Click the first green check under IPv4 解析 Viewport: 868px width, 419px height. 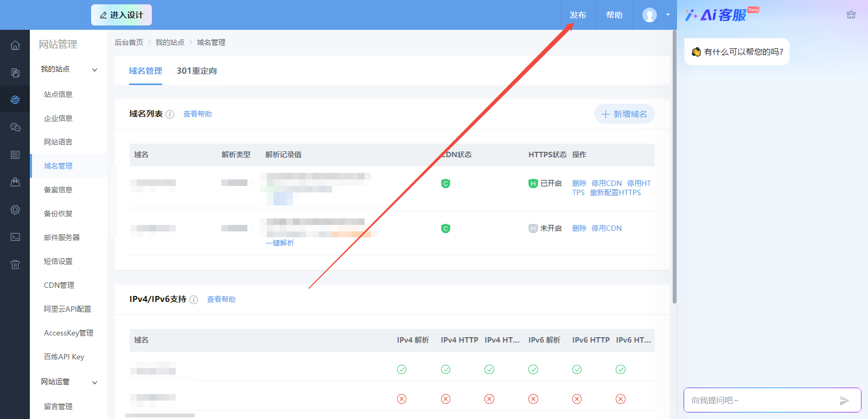tap(401, 369)
